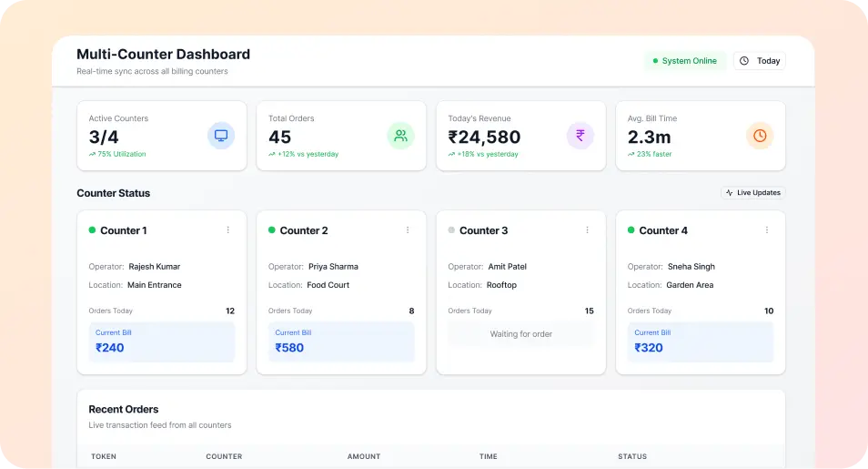868x469 pixels.
Task: Sort by the STATUS column header
Action: tap(632, 456)
